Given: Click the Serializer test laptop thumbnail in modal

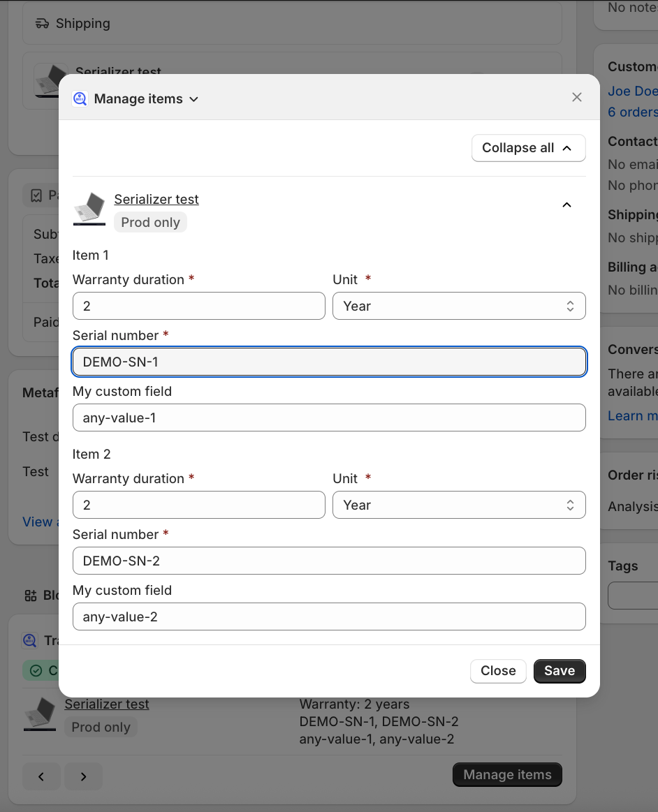Looking at the screenshot, I should 89,209.
